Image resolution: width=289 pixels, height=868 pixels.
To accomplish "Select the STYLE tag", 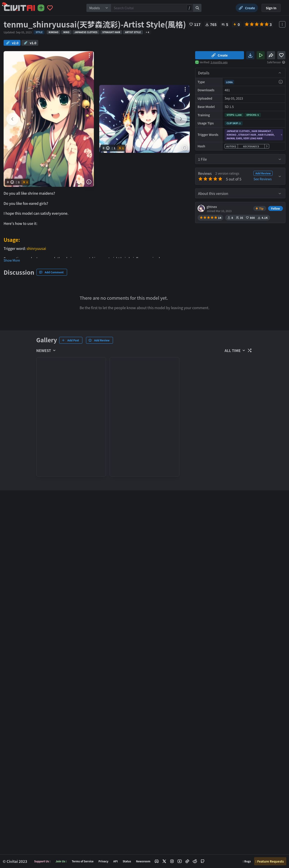I will click(39, 32).
